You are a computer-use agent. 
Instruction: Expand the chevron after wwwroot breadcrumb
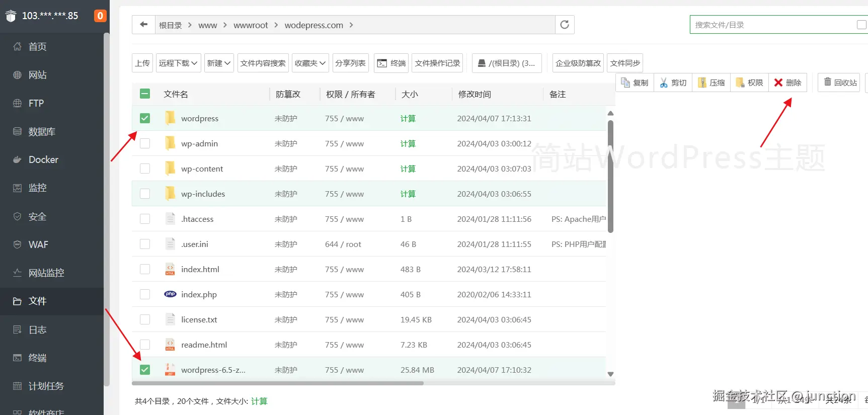click(x=276, y=25)
